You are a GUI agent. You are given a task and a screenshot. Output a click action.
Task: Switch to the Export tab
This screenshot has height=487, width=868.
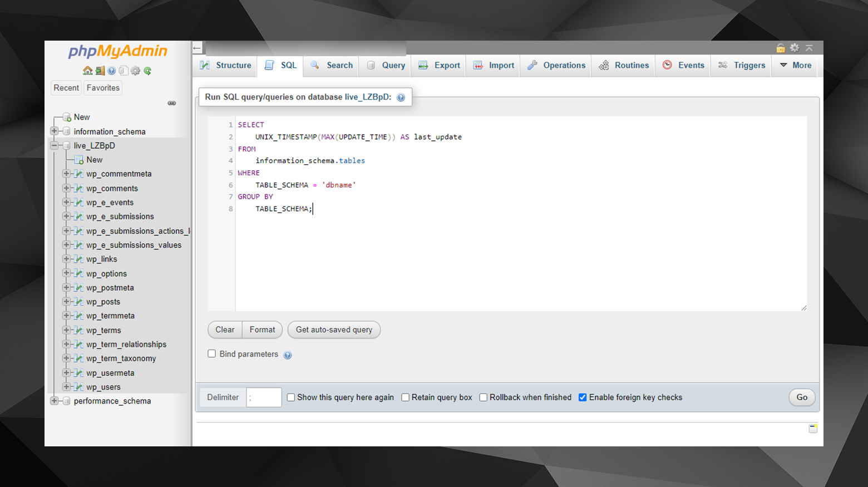pos(440,65)
